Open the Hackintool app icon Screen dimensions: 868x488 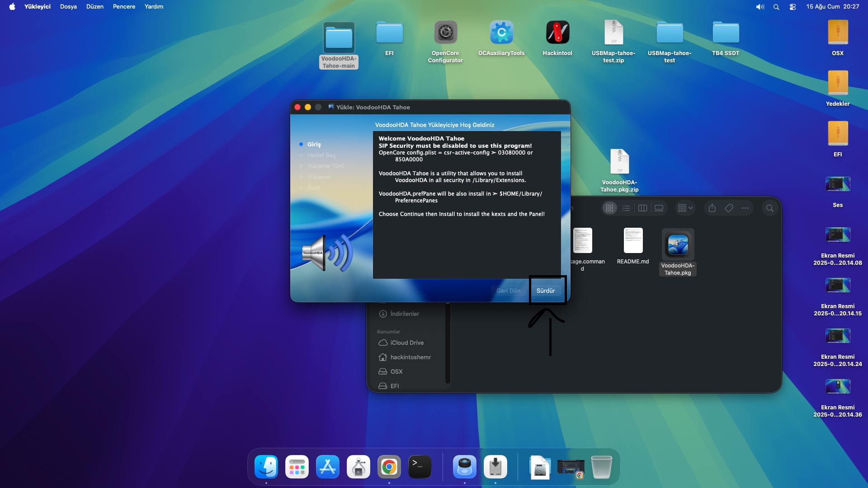[x=557, y=33]
